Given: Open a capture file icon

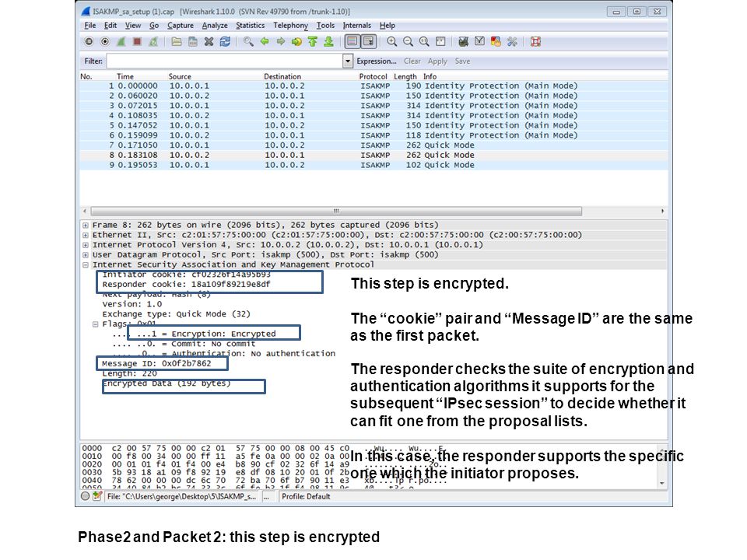Looking at the screenshot, I should (x=177, y=42).
